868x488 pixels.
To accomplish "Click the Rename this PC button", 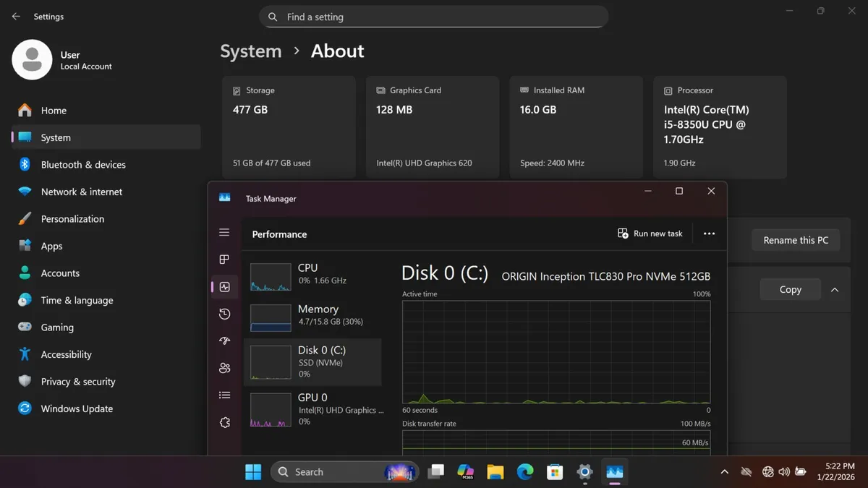I will point(796,240).
